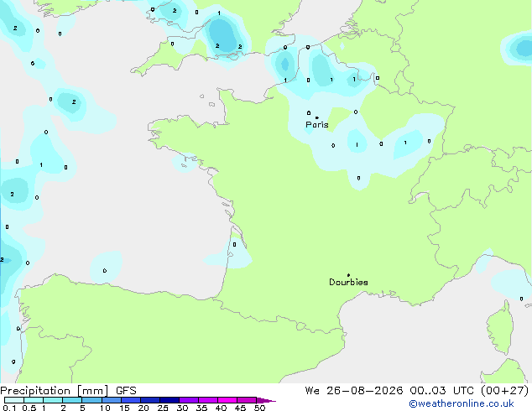
Task: Pick the 0.5–1 mm legend swatch
Action: pos(34,400)
